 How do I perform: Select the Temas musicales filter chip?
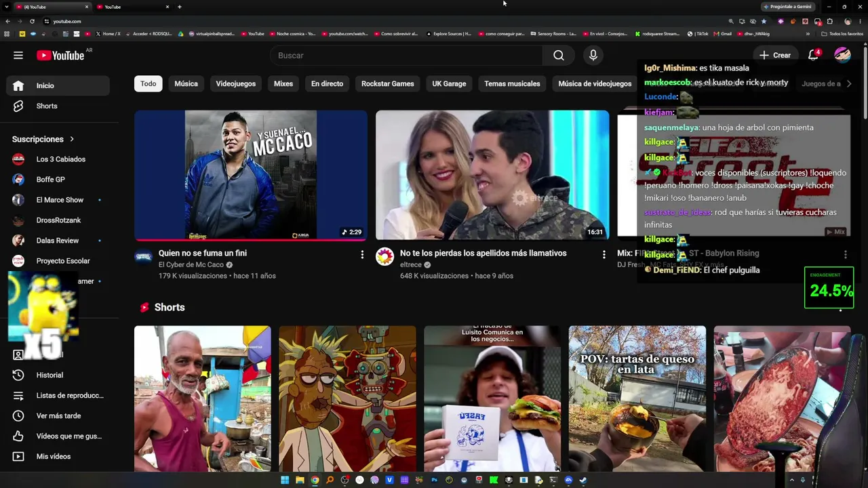(x=512, y=84)
